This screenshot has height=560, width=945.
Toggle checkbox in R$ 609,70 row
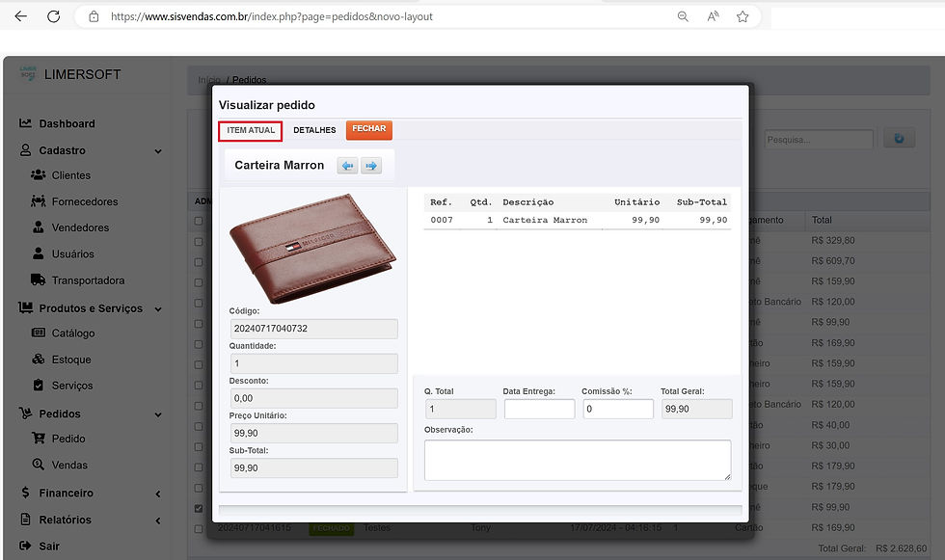(199, 262)
